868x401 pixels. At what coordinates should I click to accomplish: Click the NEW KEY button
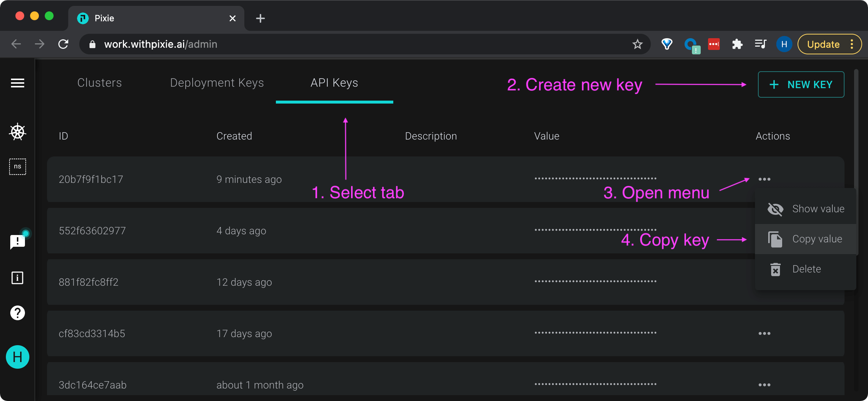coord(801,84)
